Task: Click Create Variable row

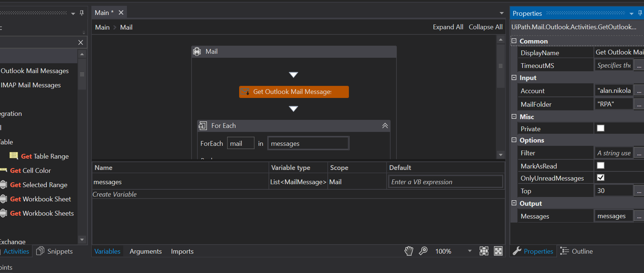Action: [114, 194]
